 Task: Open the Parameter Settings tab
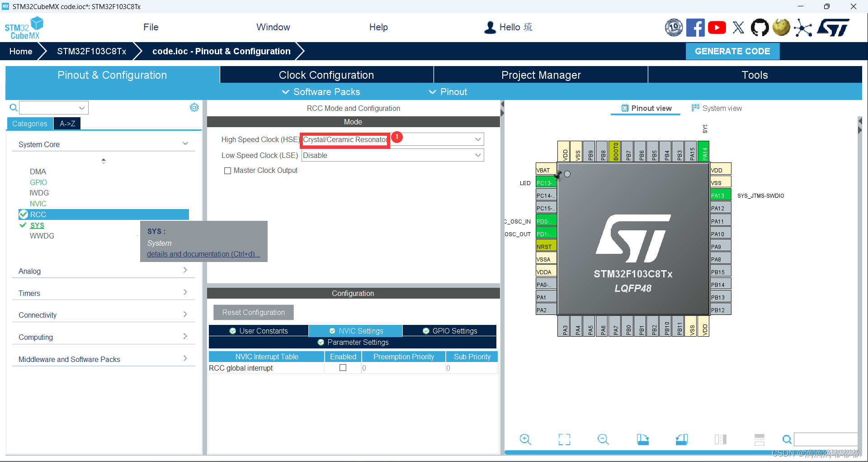353,342
